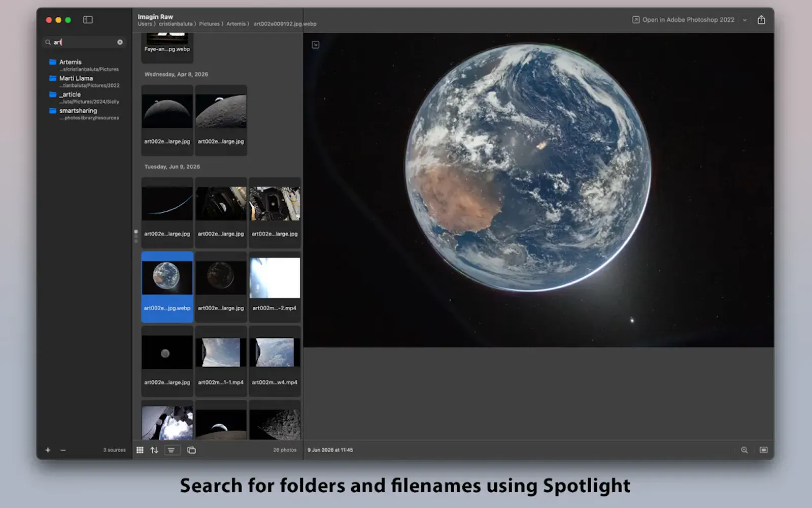Select the smartsharing folder
The height and width of the screenshot is (508, 812).
coord(84,114)
